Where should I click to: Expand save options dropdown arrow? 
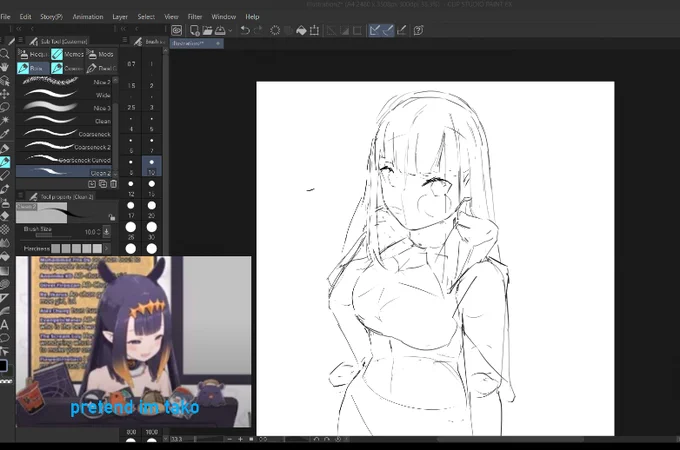click(x=230, y=30)
